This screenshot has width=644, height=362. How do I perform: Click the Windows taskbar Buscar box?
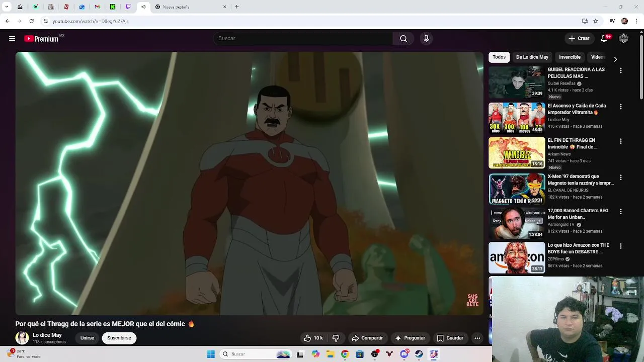[257, 354]
